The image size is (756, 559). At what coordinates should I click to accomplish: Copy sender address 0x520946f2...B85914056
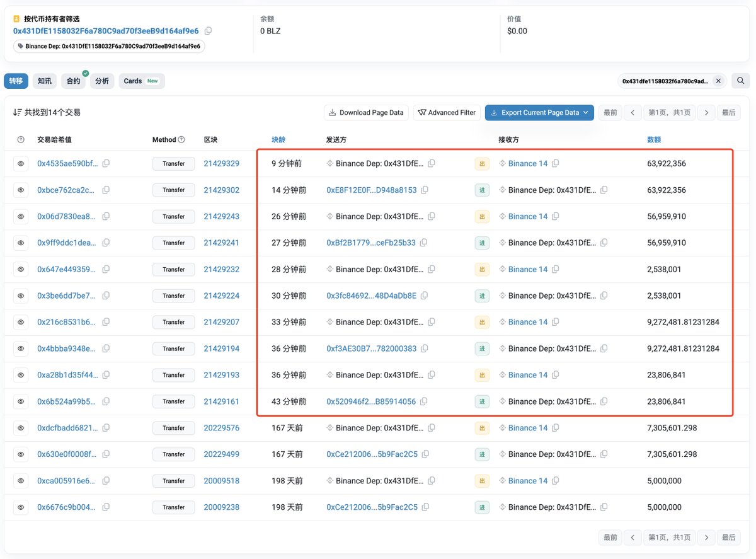[x=424, y=401]
